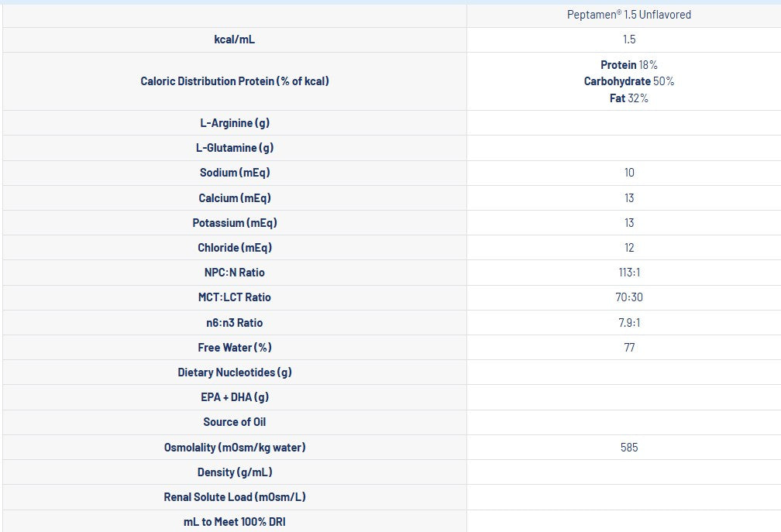This screenshot has width=781, height=532.
Task: Click the n6:n3 Ratio value 7.9:1
Action: point(628,323)
